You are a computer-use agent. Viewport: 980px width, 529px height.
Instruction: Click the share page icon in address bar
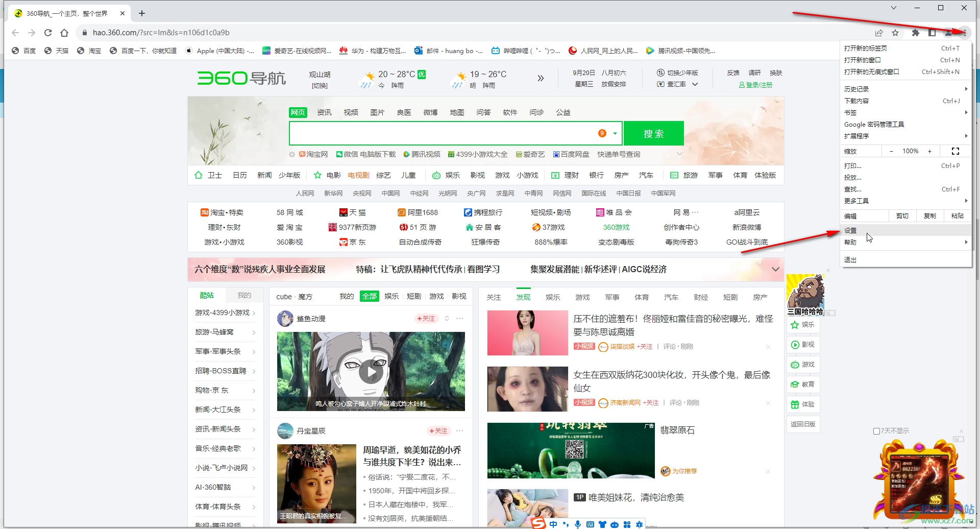coord(879,33)
